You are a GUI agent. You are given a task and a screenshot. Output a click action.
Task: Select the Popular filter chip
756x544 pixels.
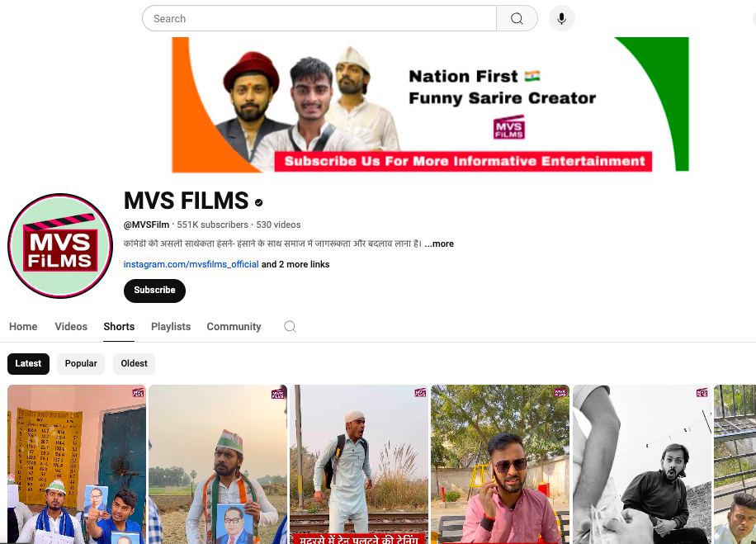pos(81,363)
